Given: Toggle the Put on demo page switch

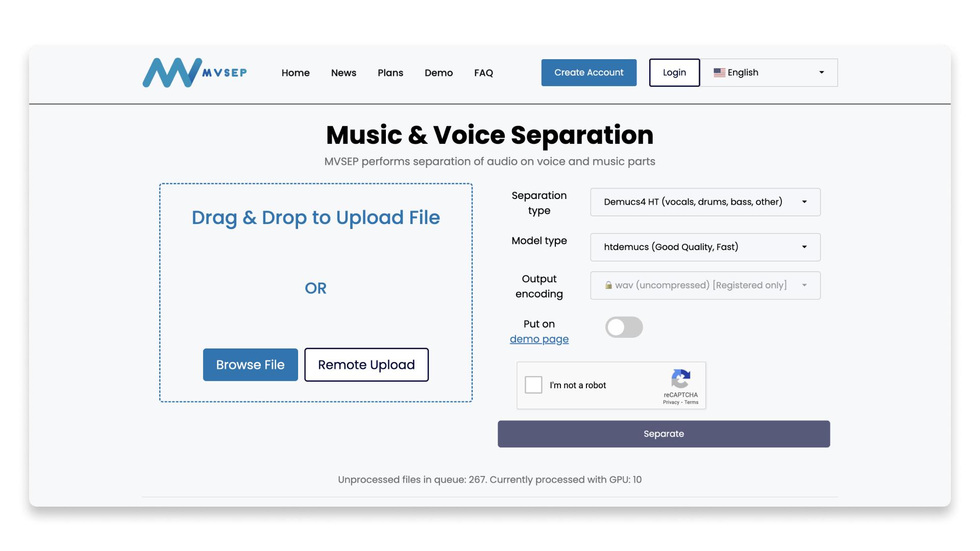Looking at the screenshot, I should pyautogui.click(x=624, y=327).
